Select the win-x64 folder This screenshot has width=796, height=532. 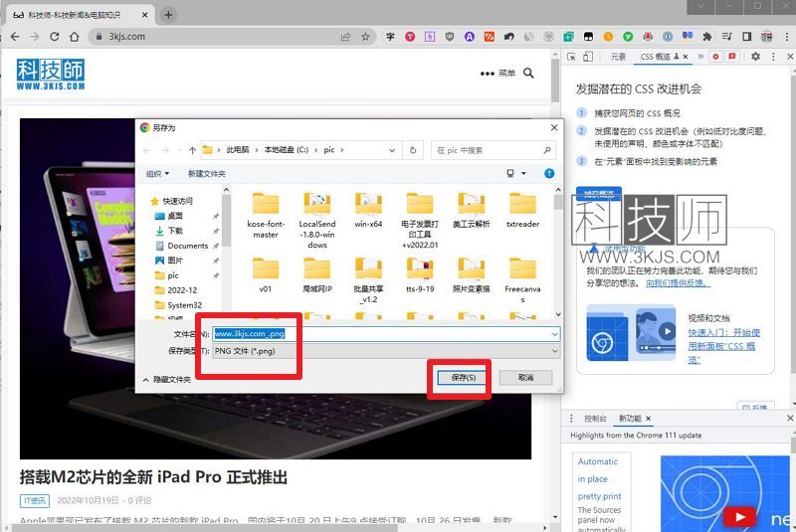pyautogui.click(x=368, y=211)
